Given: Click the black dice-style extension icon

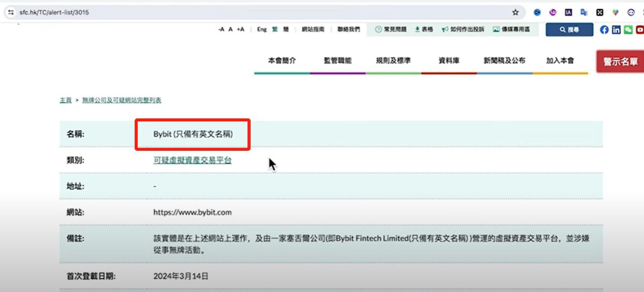Looking at the screenshot, I should (x=599, y=12).
